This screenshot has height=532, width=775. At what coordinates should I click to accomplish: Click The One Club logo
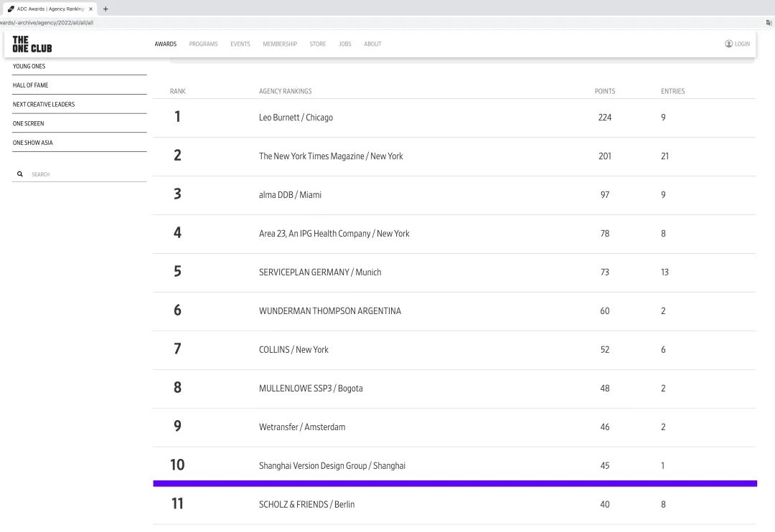(x=32, y=44)
